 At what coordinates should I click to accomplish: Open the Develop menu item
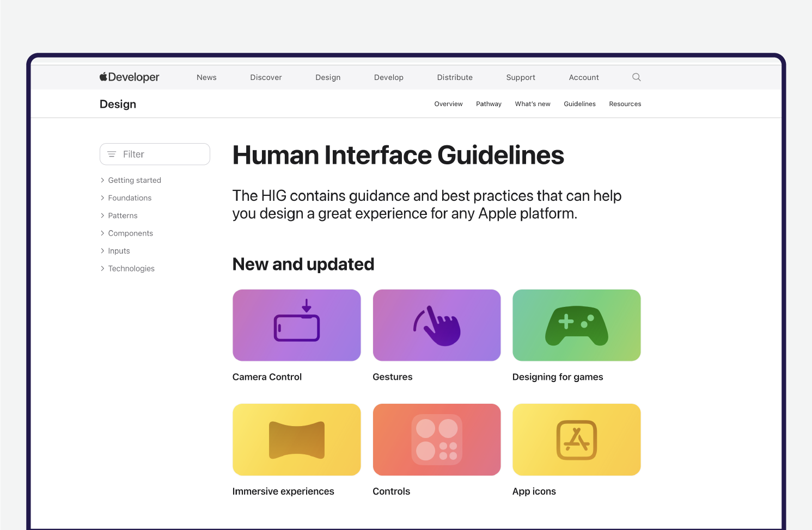click(x=388, y=77)
